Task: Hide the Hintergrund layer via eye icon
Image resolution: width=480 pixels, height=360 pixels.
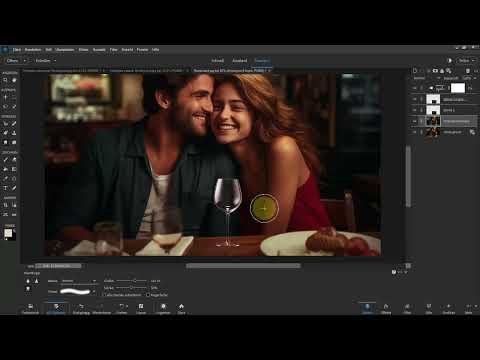Action: pos(415,132)
